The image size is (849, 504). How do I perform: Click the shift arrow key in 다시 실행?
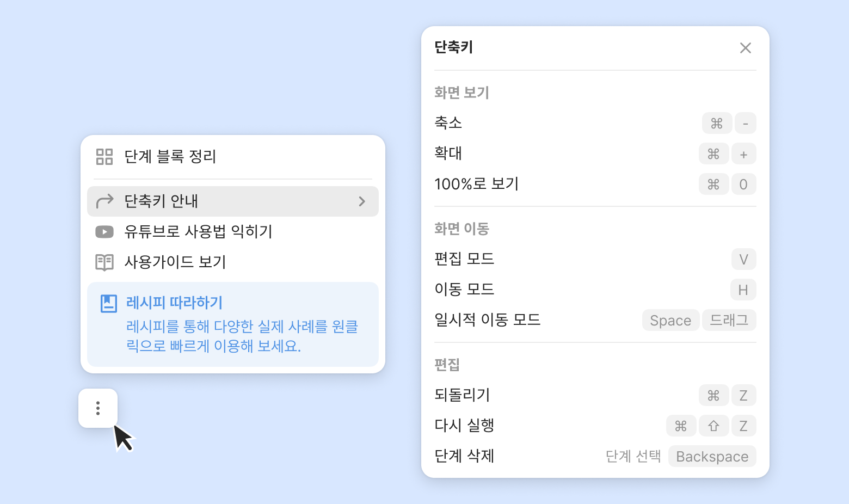tap(713, 426)
